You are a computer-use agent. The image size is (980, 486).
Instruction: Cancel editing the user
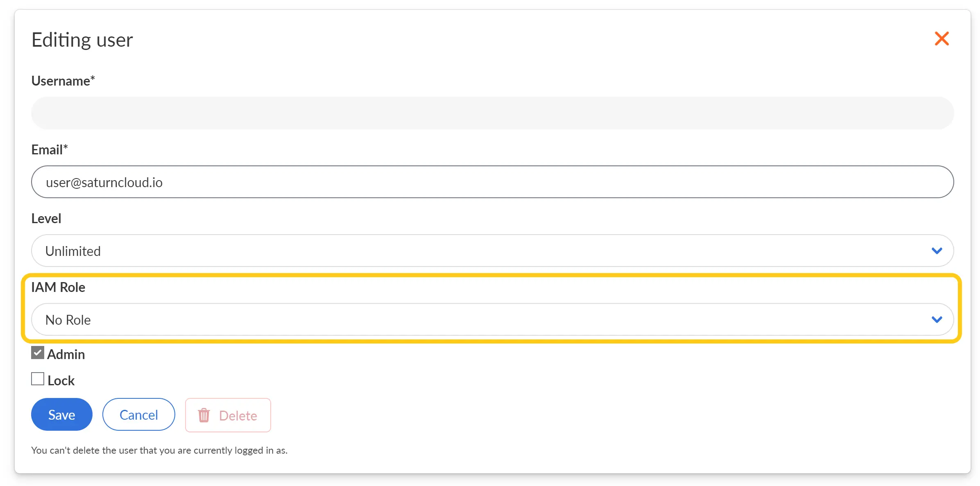138,415
